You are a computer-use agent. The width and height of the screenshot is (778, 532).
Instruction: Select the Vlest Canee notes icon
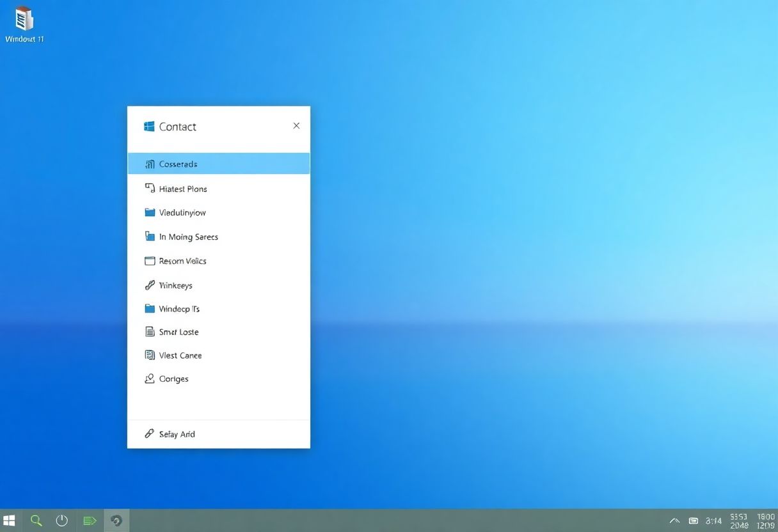(150, 356)
